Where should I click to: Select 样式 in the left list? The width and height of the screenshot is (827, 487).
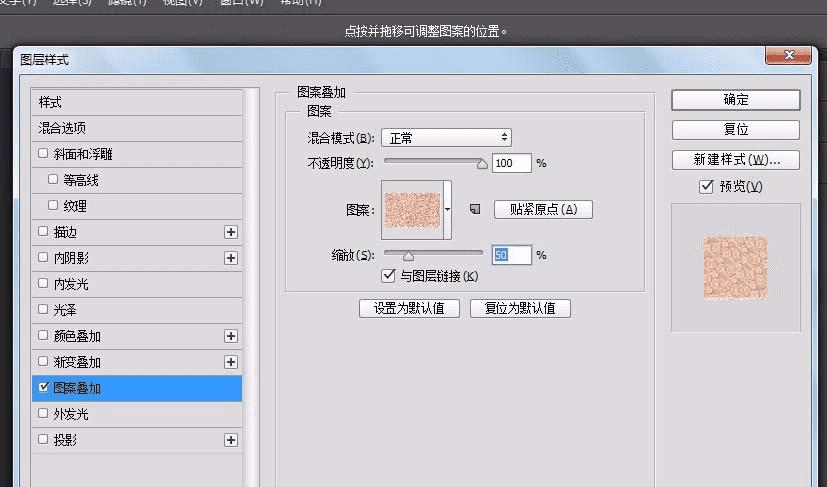click(137, 102)
